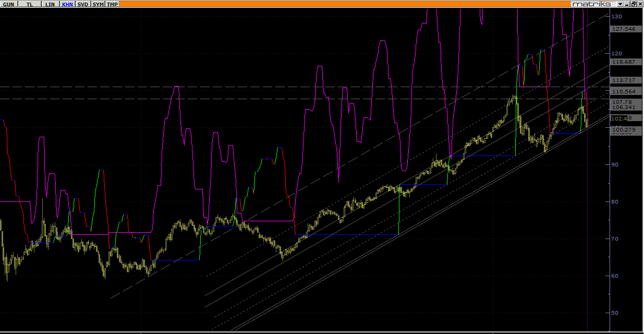Select the 110.564 level label
Viewport: 644px width, 334px height.
[625, 91]
